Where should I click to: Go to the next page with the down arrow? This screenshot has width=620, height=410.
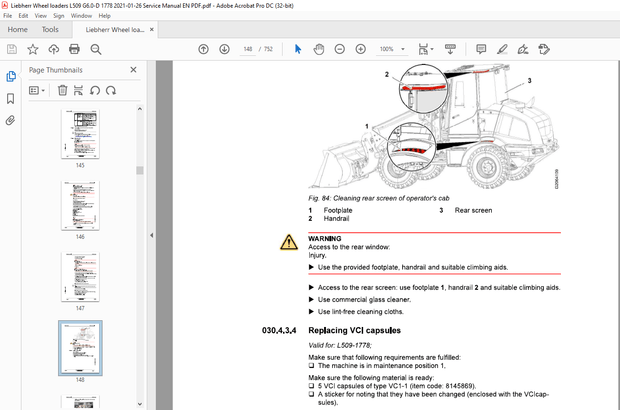[224, 49]
